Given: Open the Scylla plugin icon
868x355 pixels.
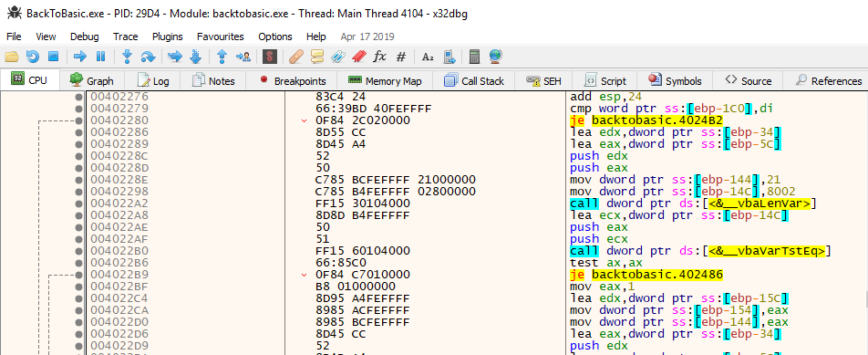Looking at the screenshot, I should (x=270, y=57).
